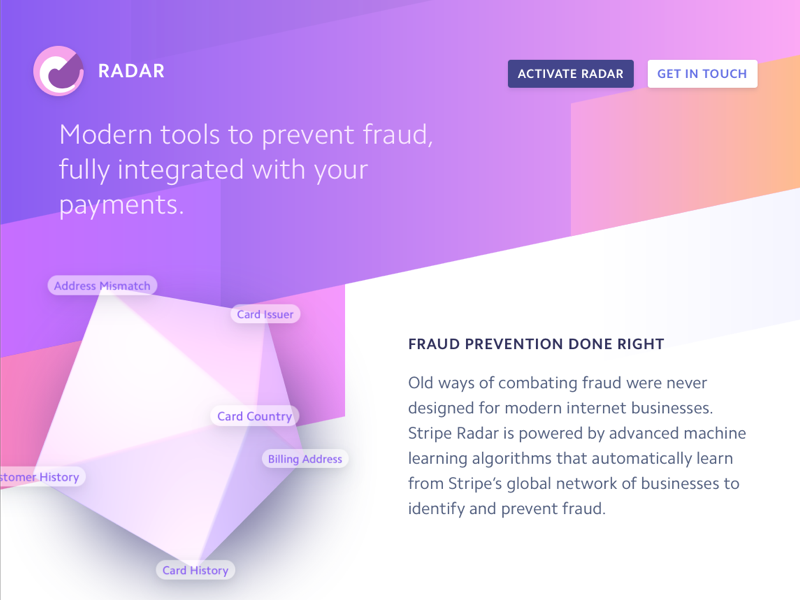Select the Card Issuer label

click(x=265, y=314)
